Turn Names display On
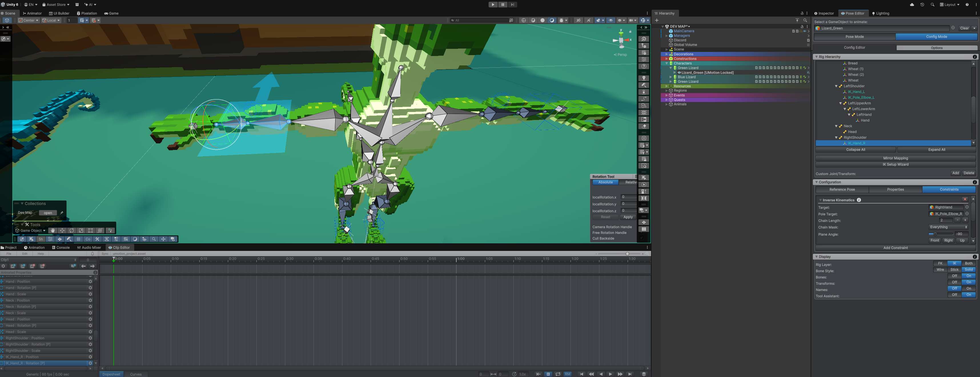The image size is (980, 377). click(969, 288)
